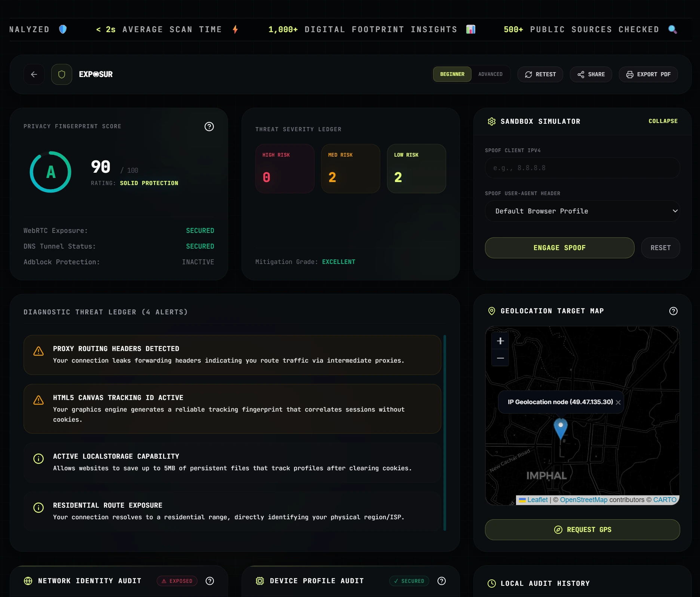The height and width of the screenshot is (597, 700).
Task: Click the DNS Tunnel Status SECURED value
Action: pyautogui.click(x=200, y=246)
